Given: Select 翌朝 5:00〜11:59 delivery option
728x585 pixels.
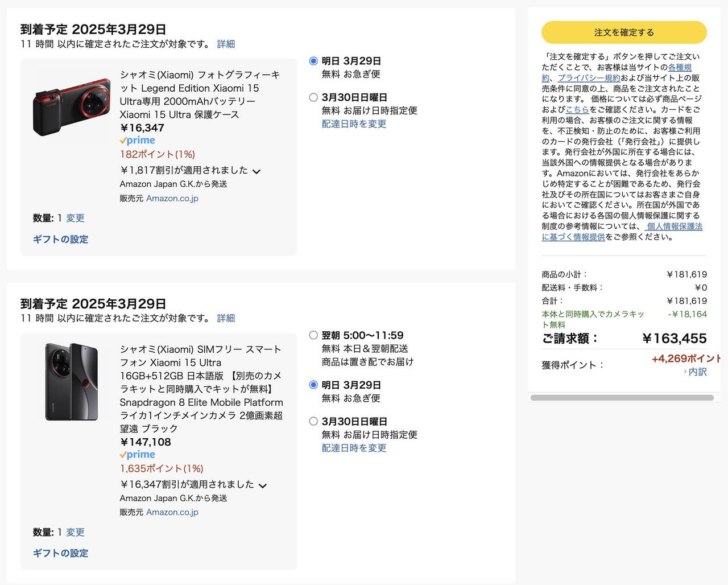Looking at the screenshot, I should click(313, 335).
